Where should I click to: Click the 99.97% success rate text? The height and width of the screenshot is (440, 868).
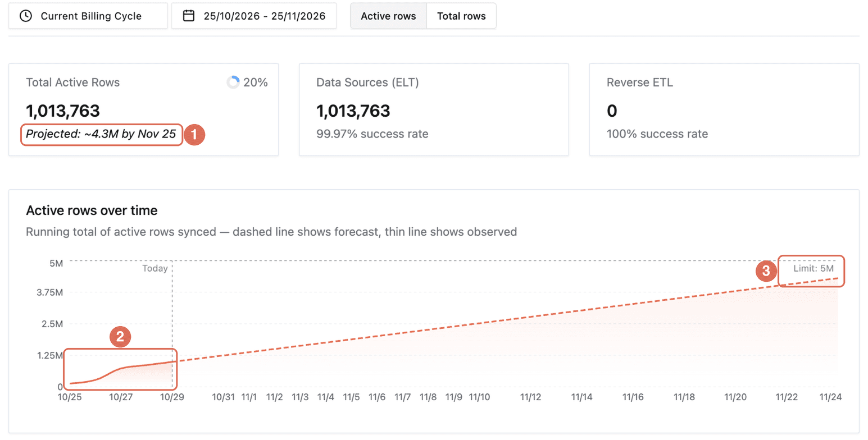(x=372, y=134)
